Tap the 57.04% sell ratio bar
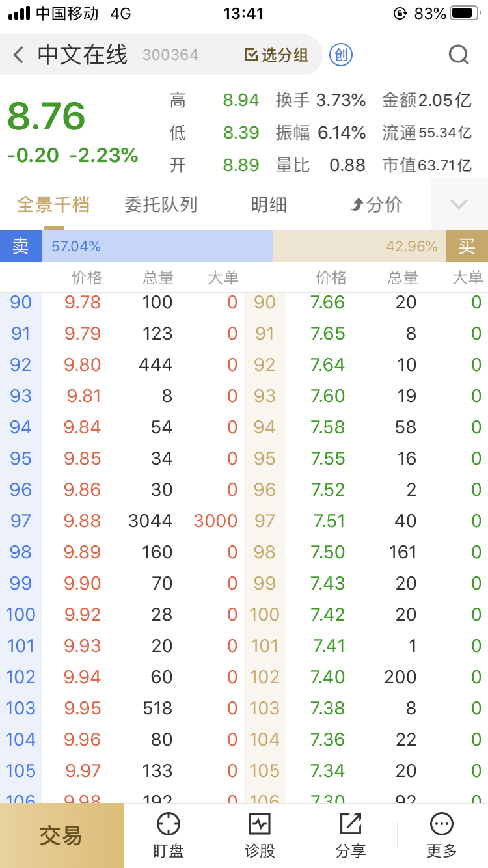The height and width of the screenshot is (868, 488). click(x=157, y=246)
